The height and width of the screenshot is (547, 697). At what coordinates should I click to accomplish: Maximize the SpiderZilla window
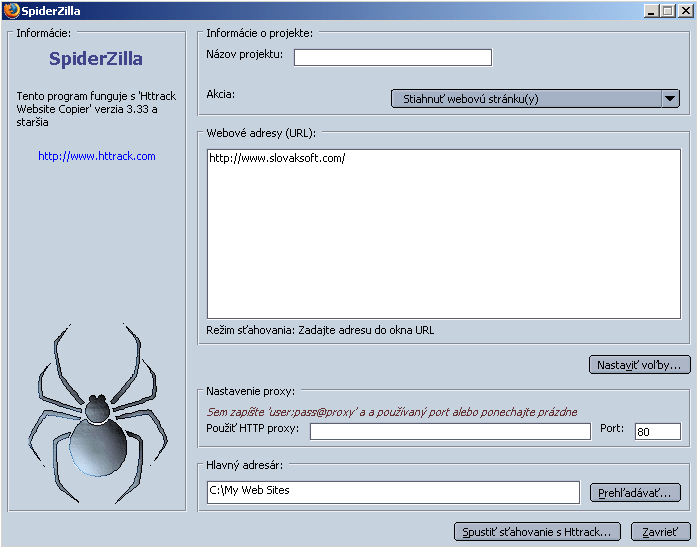(668, 11)
